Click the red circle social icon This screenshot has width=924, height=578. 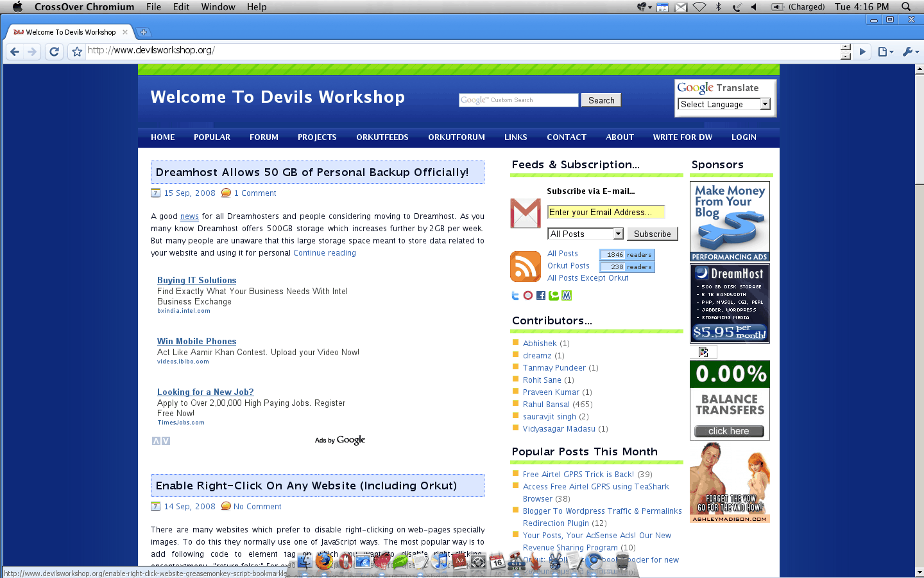tap(528, 295)
